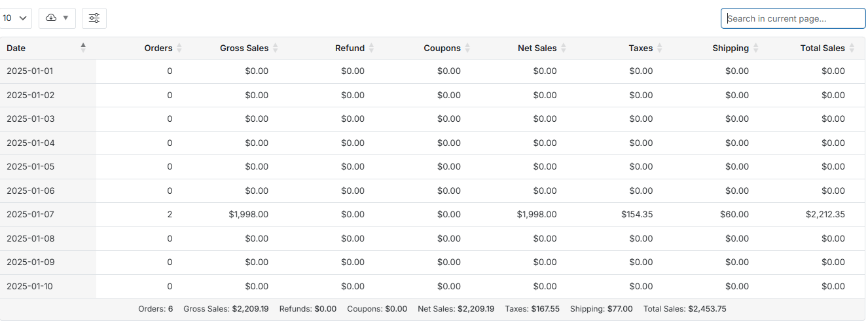Click the Refund column sort icon

[x=372, y=48]
